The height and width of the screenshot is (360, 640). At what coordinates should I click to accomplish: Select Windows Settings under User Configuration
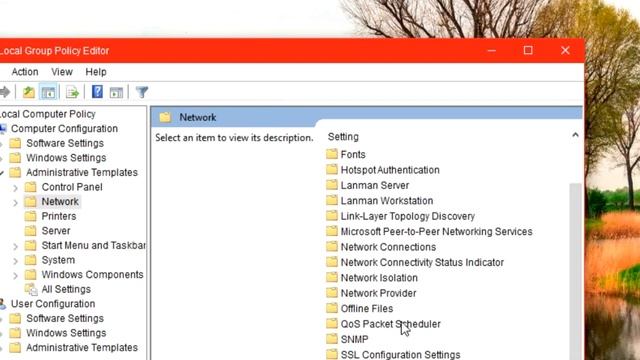point(66,333)
